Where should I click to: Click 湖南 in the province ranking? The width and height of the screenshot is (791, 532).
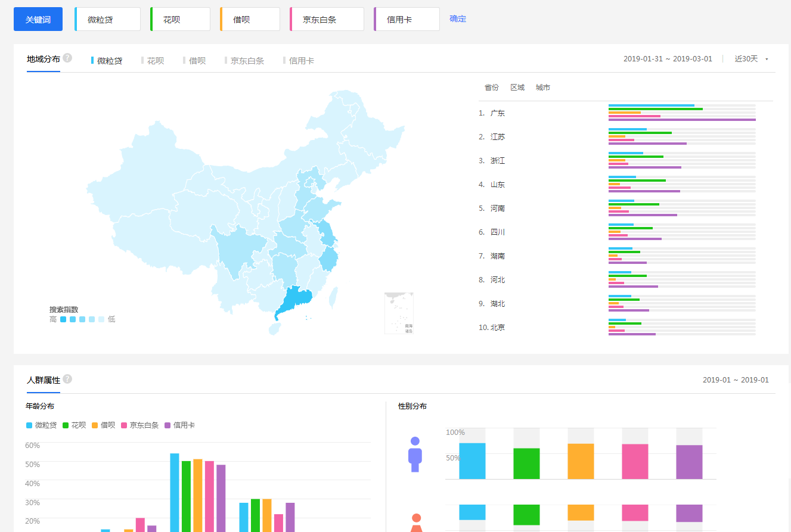coord(498,256)
